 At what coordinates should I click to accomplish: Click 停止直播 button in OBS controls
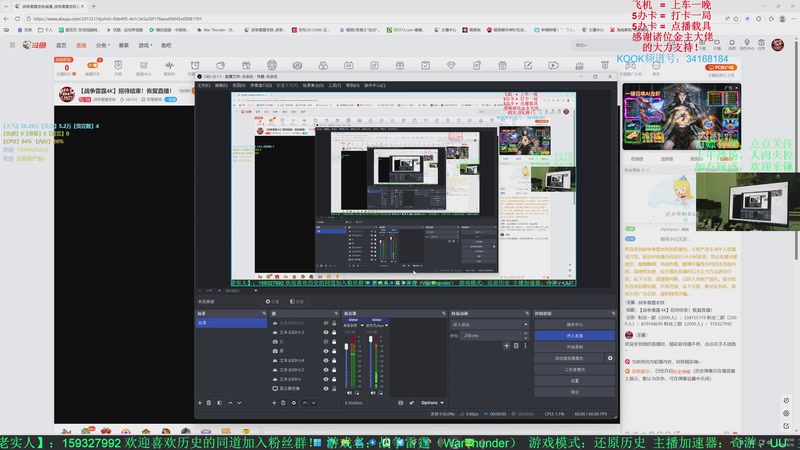click(574, 336)
